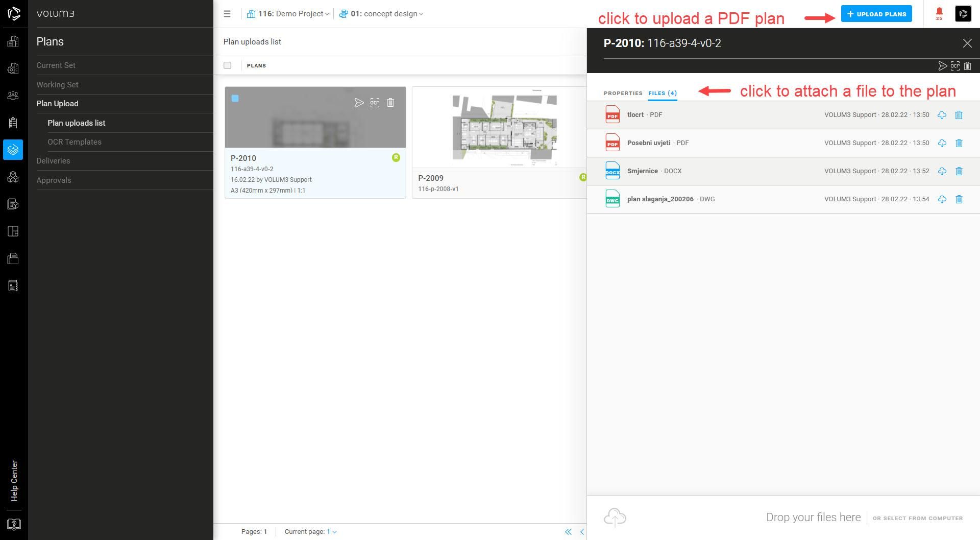
Task: Open the Smjernice DOCX file row
Action: (783, 171)
